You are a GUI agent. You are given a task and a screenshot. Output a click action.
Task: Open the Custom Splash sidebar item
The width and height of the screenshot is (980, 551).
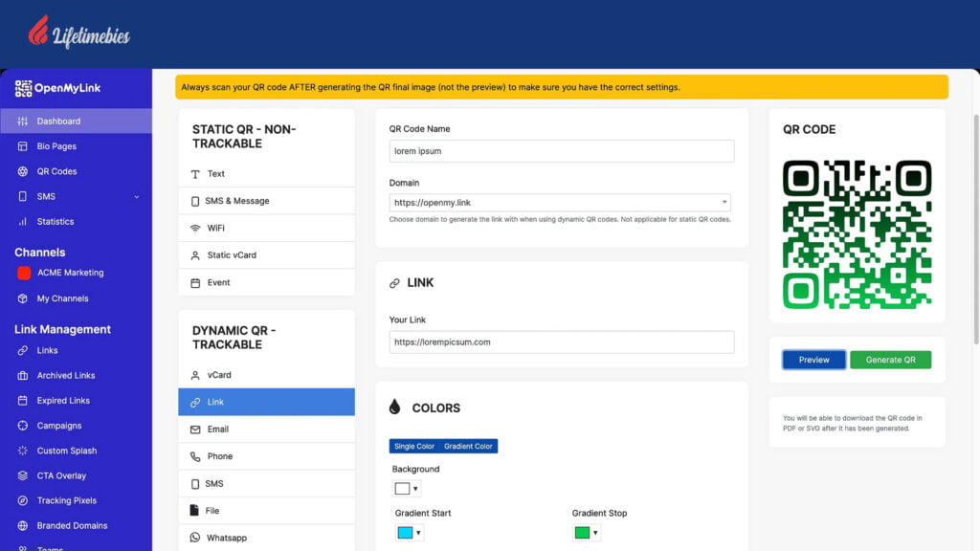point(76,451)
